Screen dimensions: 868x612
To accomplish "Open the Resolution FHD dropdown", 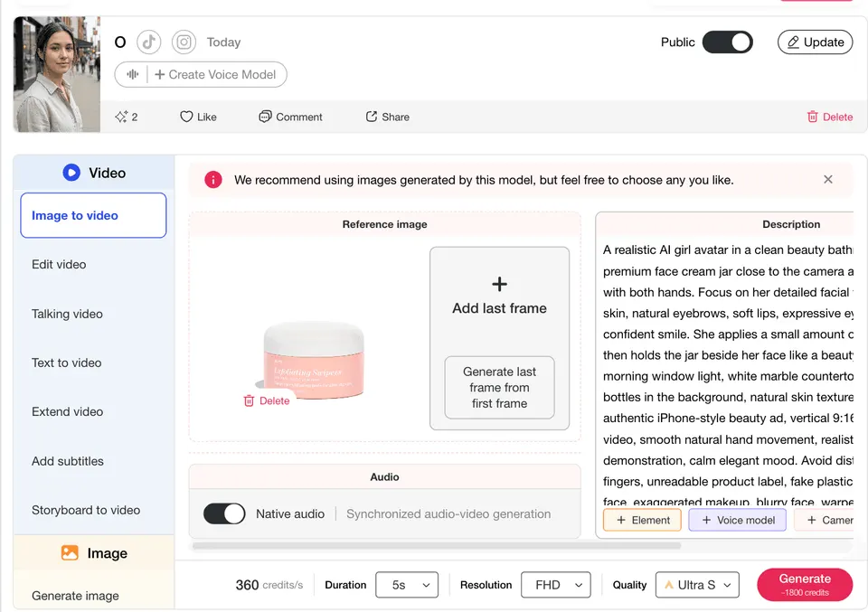I will (x=556, y=585).
